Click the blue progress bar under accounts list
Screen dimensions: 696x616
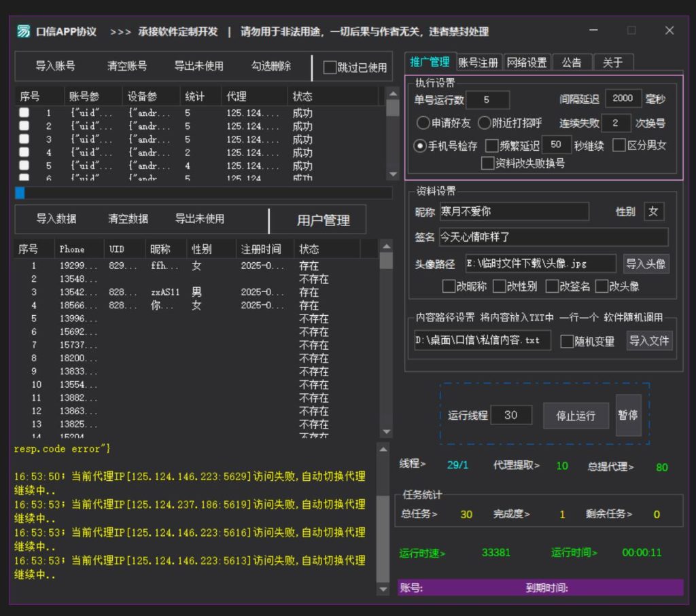[20, 193]
